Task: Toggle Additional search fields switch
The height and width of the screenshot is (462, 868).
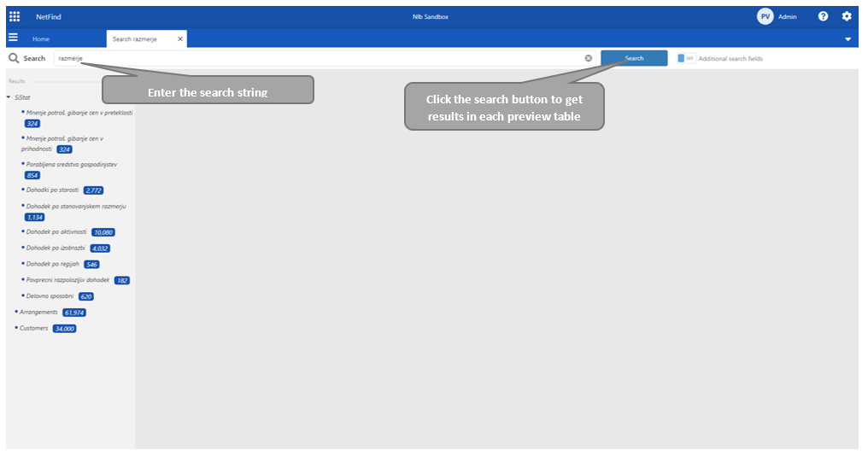Action: 684,58
